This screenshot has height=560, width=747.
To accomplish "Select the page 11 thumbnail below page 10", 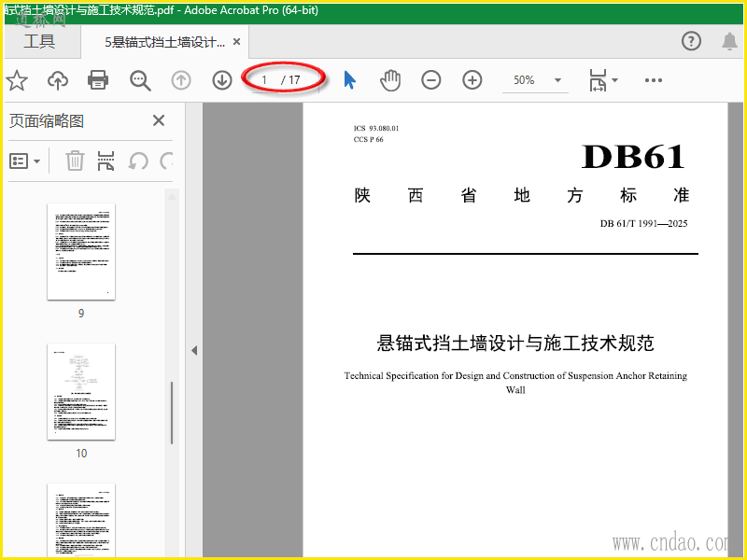I will pyautogui.click(x=81, y=520).
